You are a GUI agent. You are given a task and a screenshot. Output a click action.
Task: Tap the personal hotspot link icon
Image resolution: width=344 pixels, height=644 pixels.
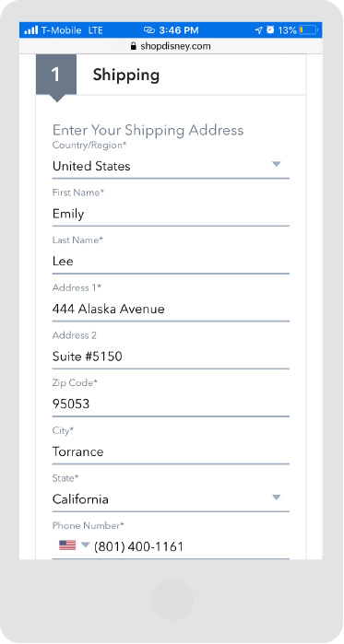click(x=148, y=30)
